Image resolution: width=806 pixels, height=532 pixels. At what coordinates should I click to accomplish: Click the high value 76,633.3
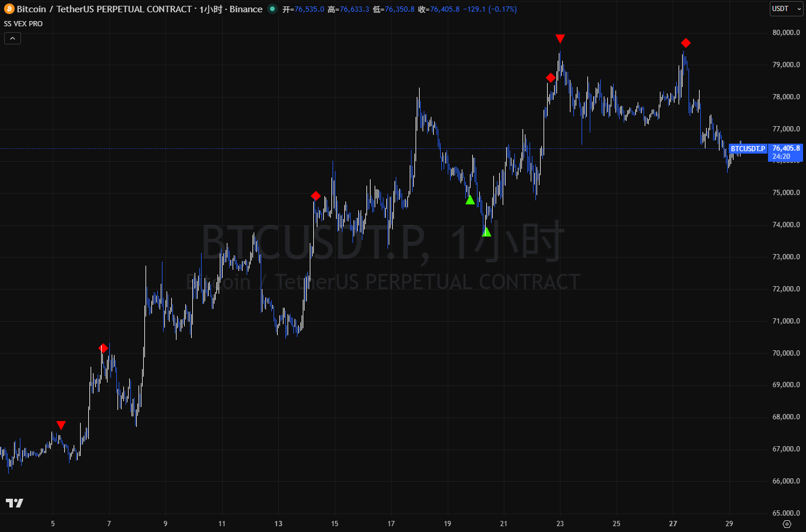pos(354,9)
